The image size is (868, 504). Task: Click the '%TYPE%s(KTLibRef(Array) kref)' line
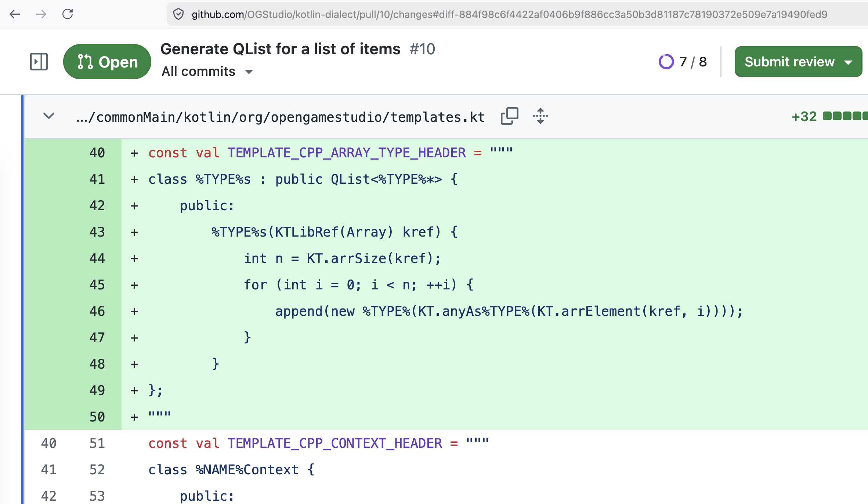coord(334,232)
